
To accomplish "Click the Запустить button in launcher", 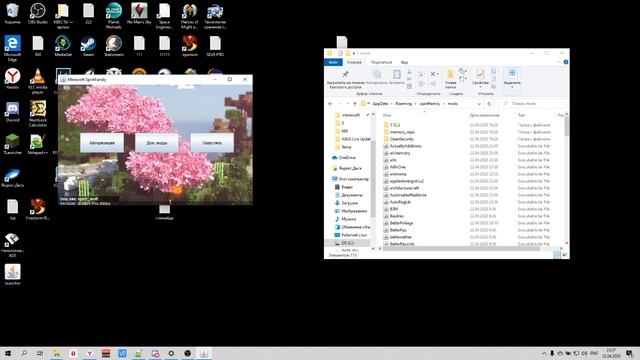I will [x=212, y=143].
